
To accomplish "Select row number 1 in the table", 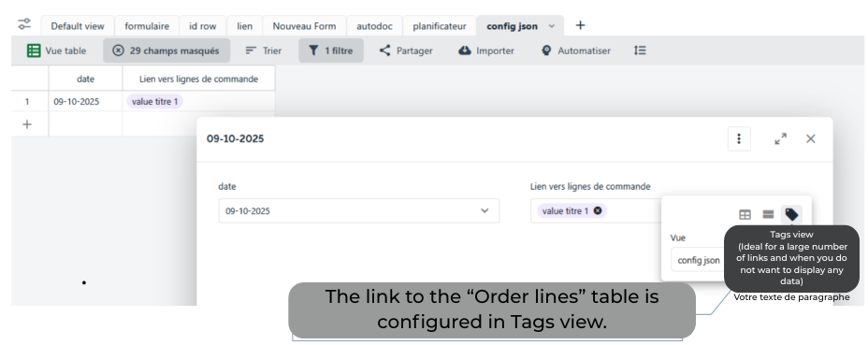I will (26, 101).
